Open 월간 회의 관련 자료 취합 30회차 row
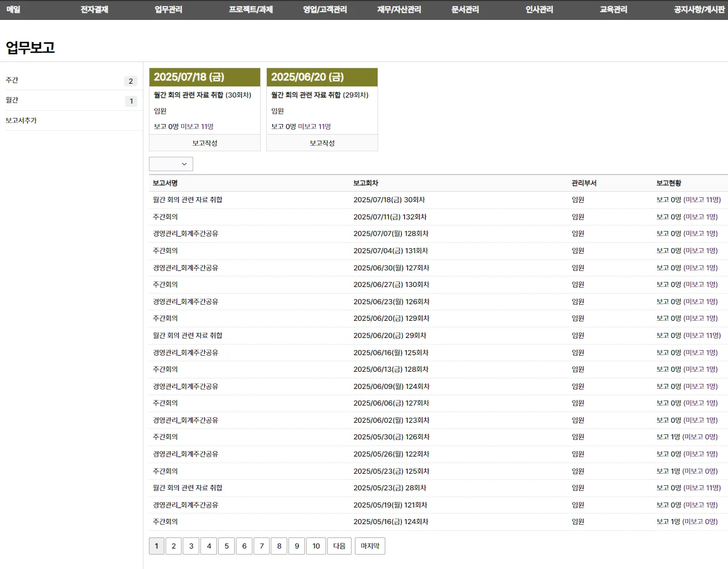 click(188, 200)
